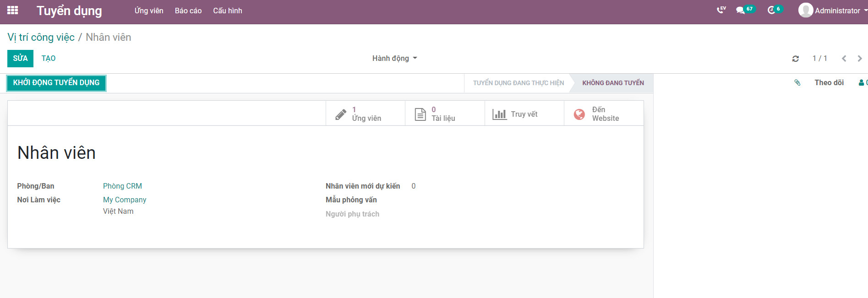Viewport: 868px width, 298px height.
Task: Open the apps grid menu icon
Action: click(x=13, y=10)
